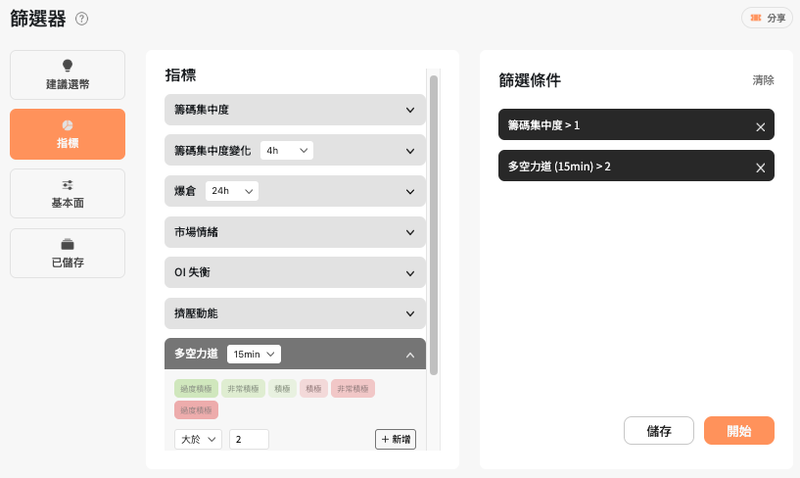Remove the 多空力道 (15min) > 2 condition
800x478 pixels.
pyautogui.click(x=760, y=167)
